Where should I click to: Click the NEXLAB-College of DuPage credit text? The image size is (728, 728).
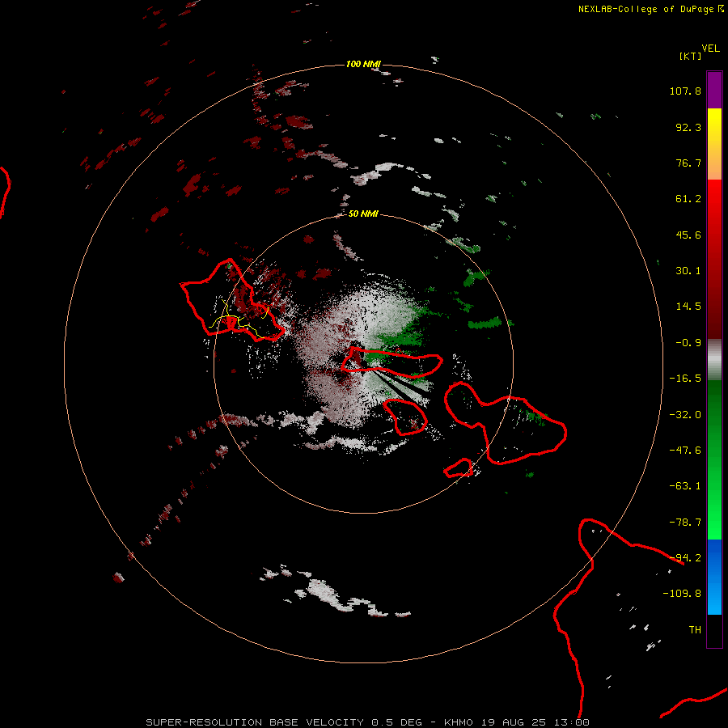coord(645,9)
